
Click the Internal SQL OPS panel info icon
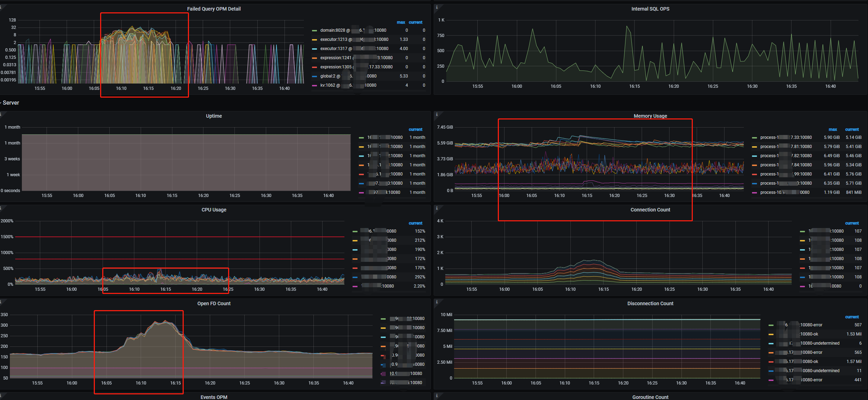point(437,7)
